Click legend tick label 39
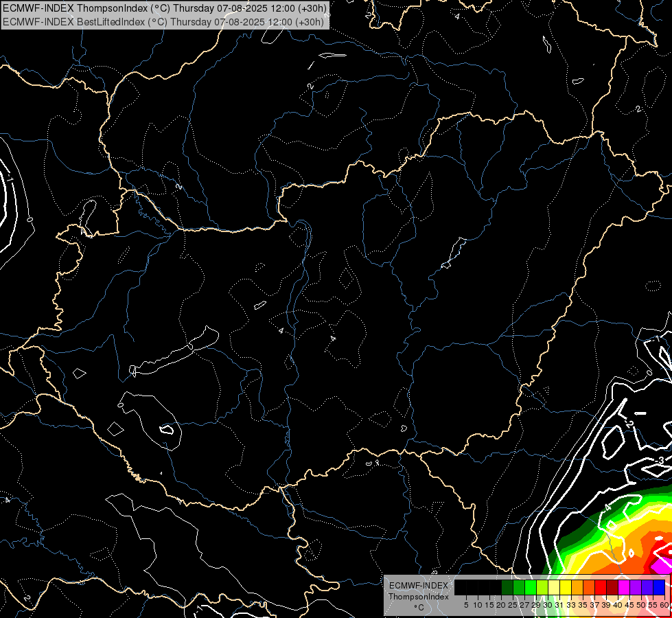 coord(606,605)
